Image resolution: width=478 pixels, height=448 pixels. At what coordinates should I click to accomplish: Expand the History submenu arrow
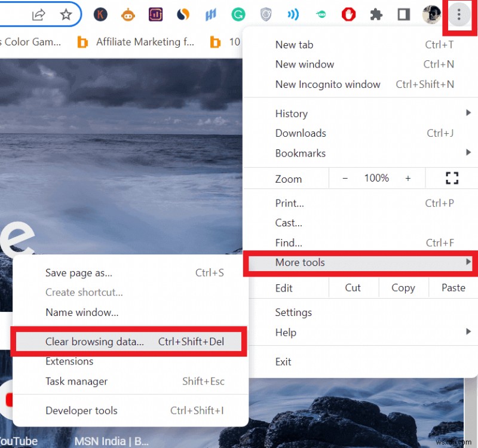468,113
